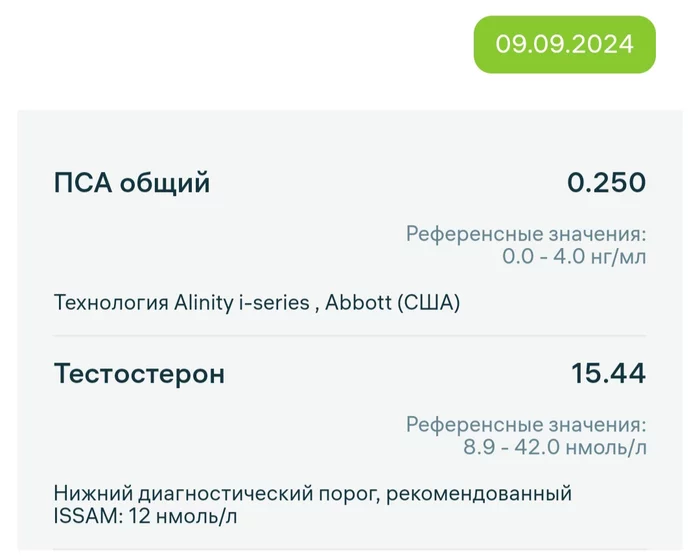Click the 0.0 - 4.0 нг/мл range
The image size is (700, 556).
pyautogui.click(x=574, y=257)
